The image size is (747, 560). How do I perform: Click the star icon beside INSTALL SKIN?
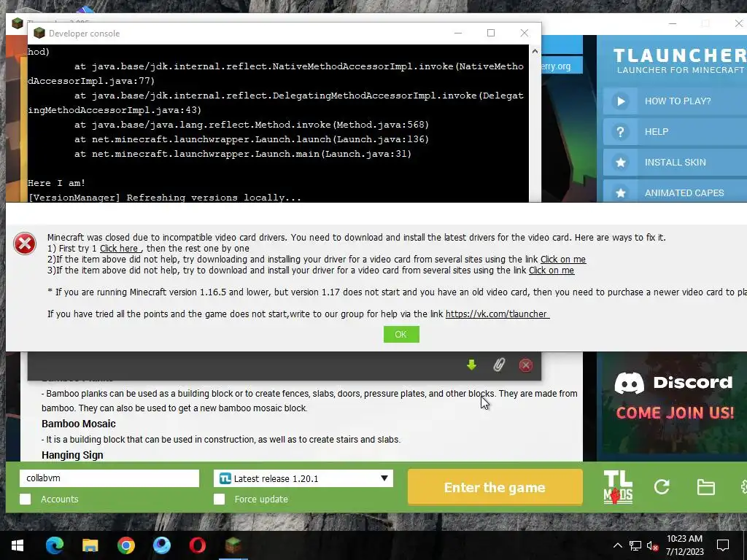click(x=620, y=163)
